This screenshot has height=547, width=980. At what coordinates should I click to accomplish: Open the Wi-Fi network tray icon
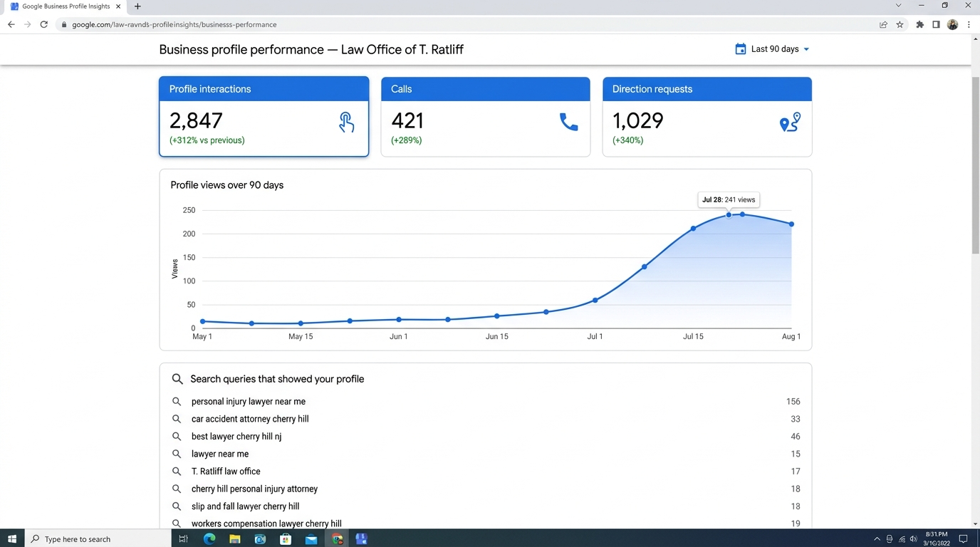click(x=902, y=539)
